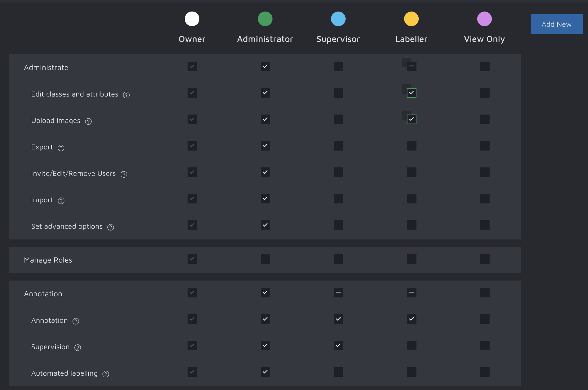Viewport: 588px width, 390px height.
Task: Click the Supervisor blue color circle
Action: 338,19
